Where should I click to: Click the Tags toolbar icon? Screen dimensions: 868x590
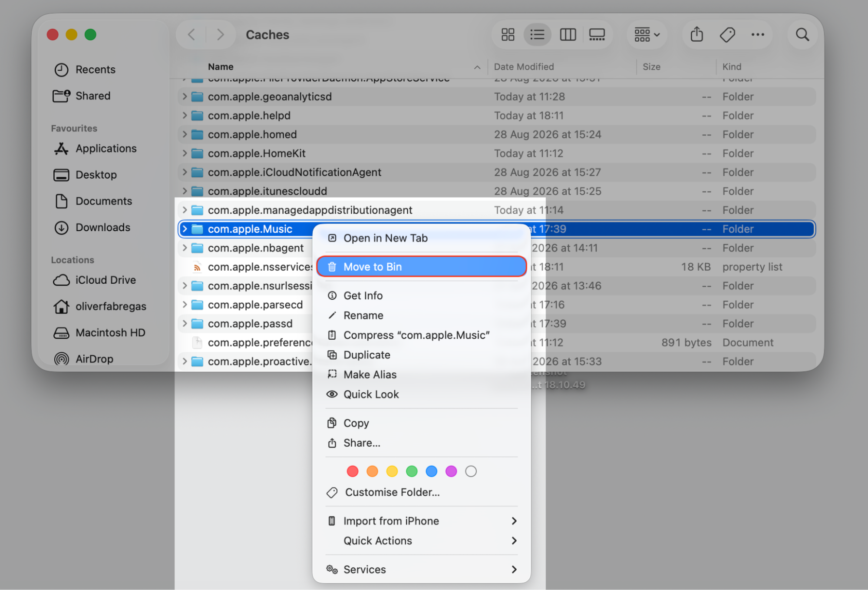[x=727, y=34]
